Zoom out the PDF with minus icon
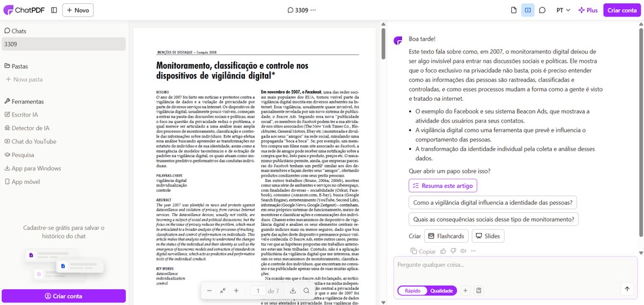 pos(209,291)
